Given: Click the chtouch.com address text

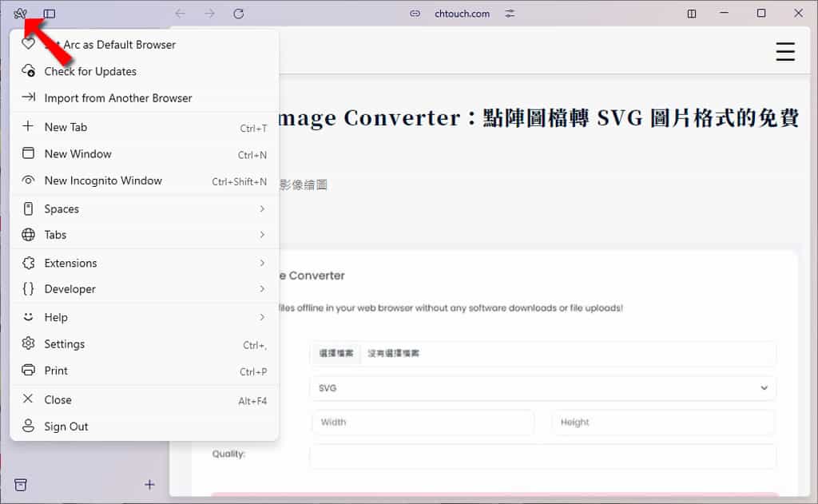Looking at the screenshot, I should tap(463, 14).
